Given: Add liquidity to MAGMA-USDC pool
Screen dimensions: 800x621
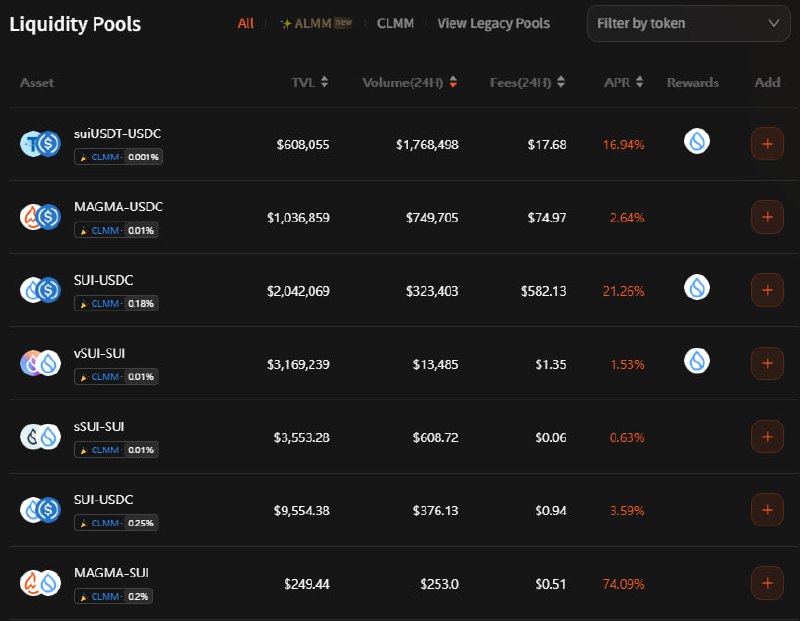Looking at the screenshot, I should 767,217.
